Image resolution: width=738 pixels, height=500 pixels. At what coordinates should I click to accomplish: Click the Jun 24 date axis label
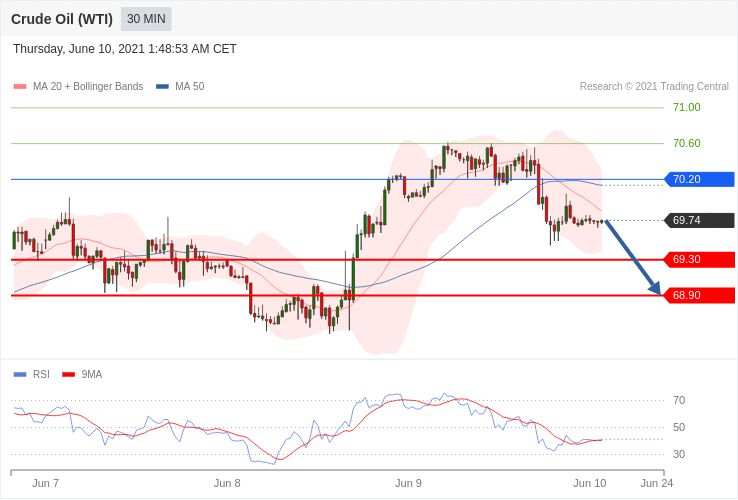coord(657,484)
